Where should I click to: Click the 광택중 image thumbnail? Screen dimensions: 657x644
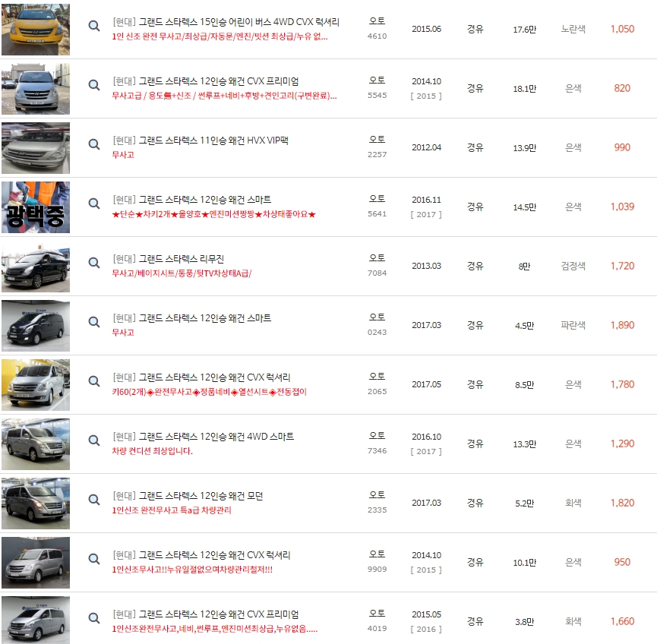[35, 206]
